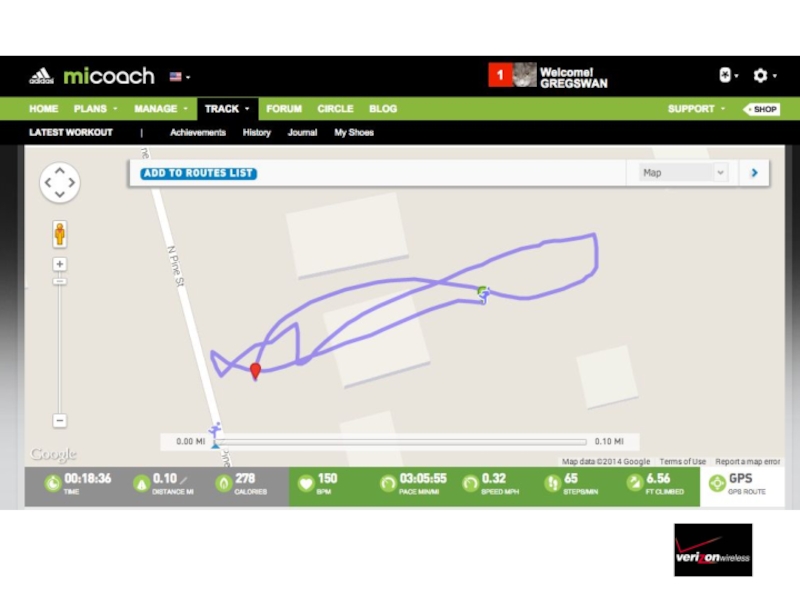This screenshot has width=800, height=600.
Task: Open the country flag language dropdown
Action: point(180,77)
